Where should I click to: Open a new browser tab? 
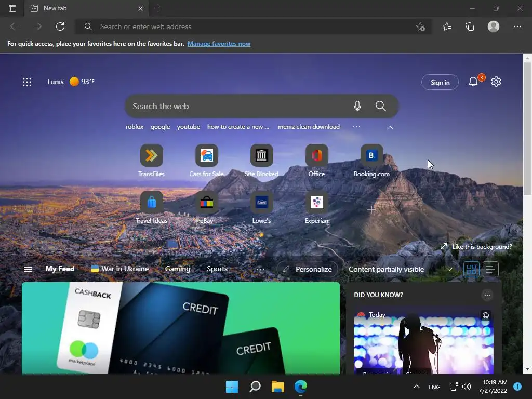158,8
